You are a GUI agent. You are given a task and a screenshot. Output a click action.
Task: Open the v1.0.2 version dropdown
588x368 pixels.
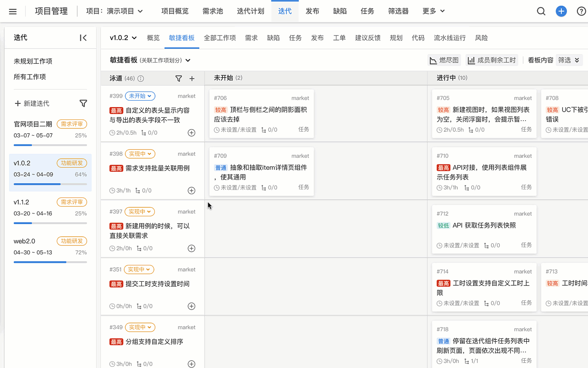click(123, 38)
